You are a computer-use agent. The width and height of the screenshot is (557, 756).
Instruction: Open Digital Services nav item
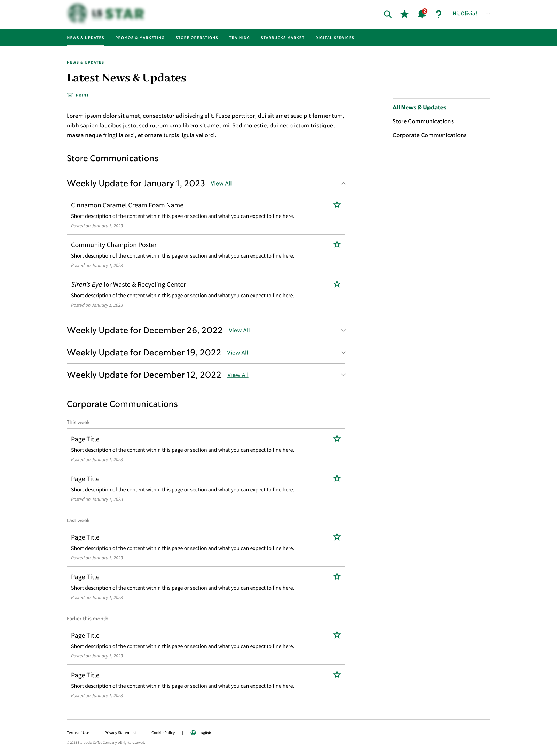335,38
